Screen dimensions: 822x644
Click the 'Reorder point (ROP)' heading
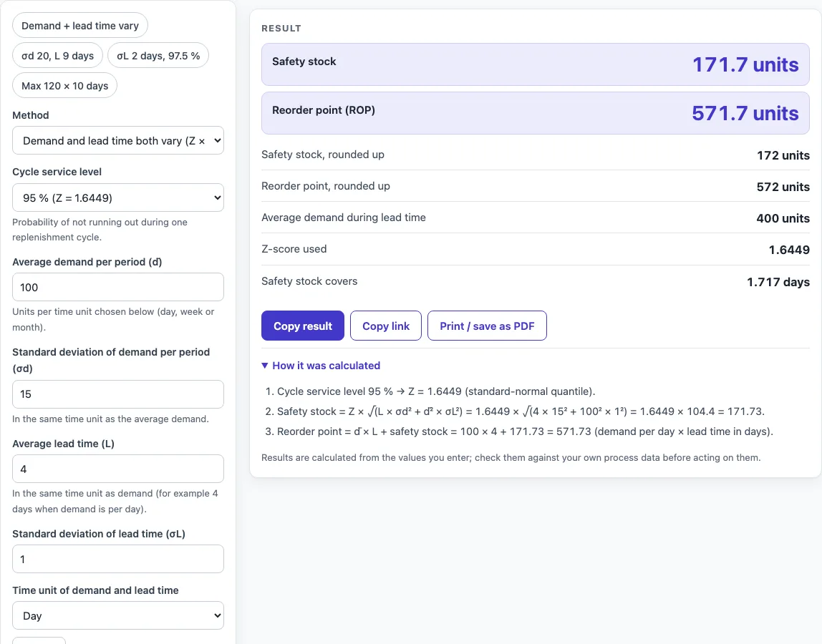pyautogui.click(x=324, y=110)
